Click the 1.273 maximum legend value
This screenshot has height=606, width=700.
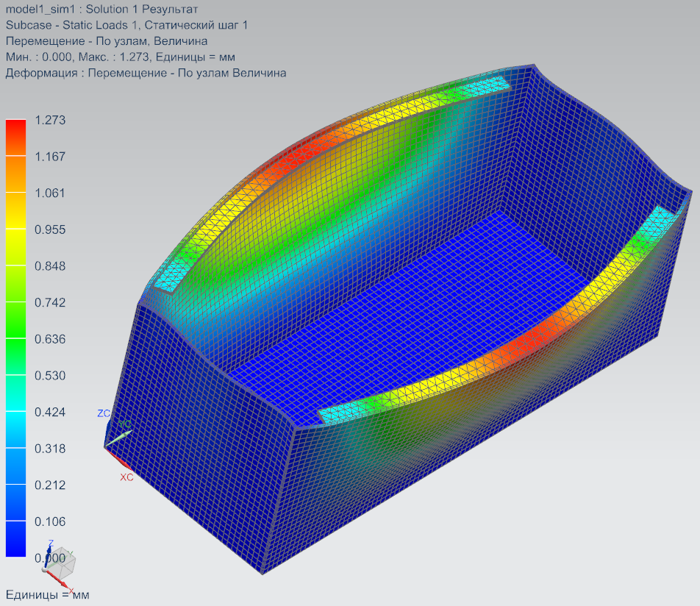(x=51, y=120)
